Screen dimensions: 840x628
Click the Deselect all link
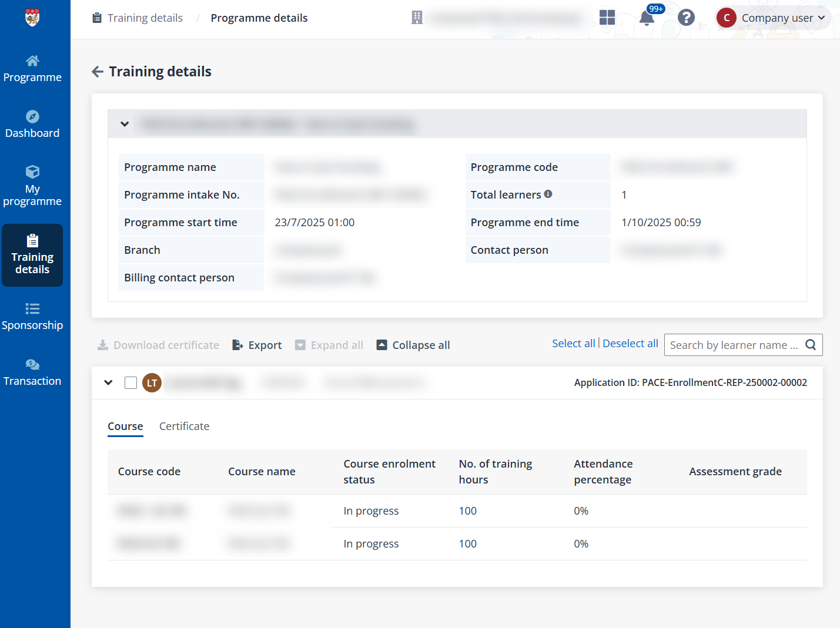630,344
